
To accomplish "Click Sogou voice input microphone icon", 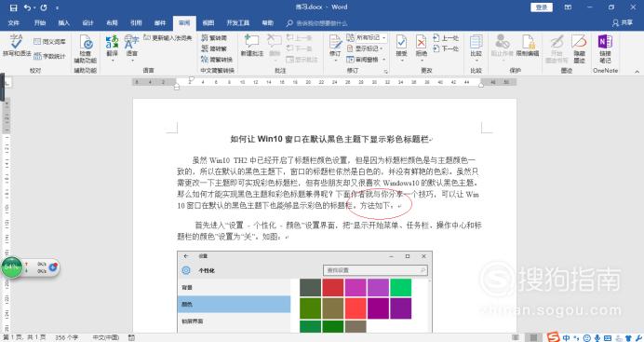I will tap(597, 338).
